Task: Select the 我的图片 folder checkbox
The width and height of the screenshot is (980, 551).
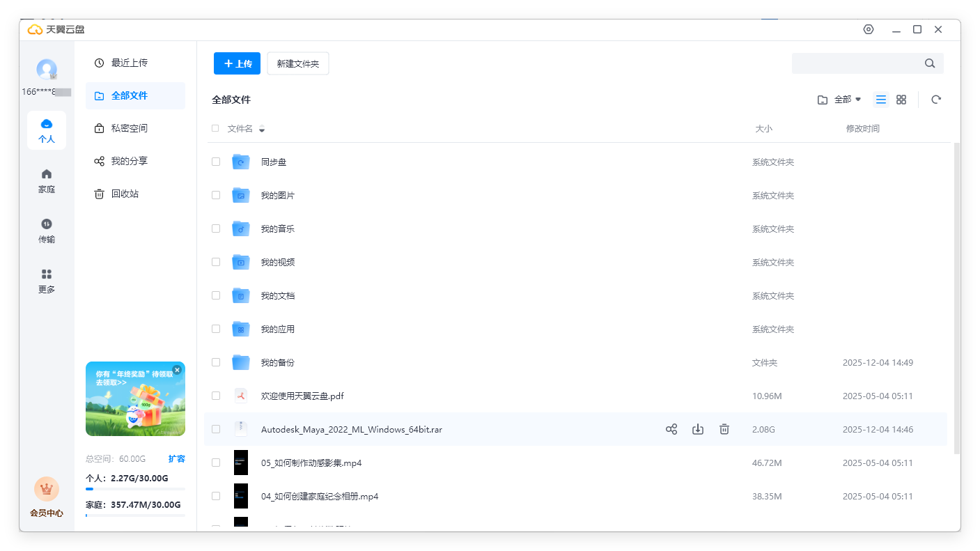Action: click(x=216, y=195)
